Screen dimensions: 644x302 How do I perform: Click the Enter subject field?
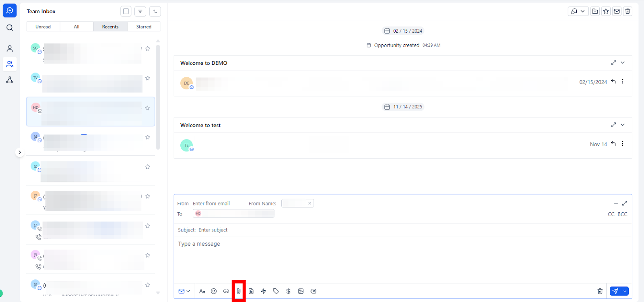414,230
